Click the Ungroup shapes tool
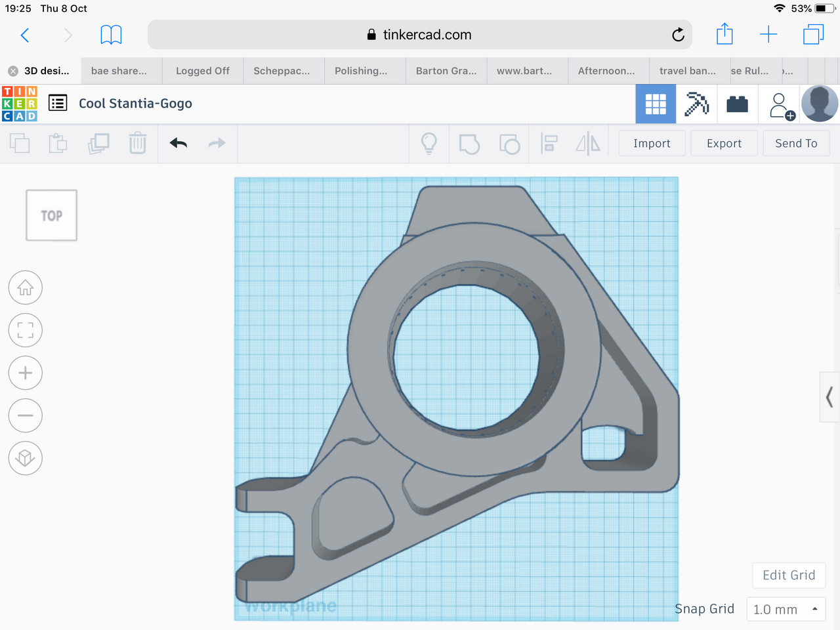 pos(509,144)
